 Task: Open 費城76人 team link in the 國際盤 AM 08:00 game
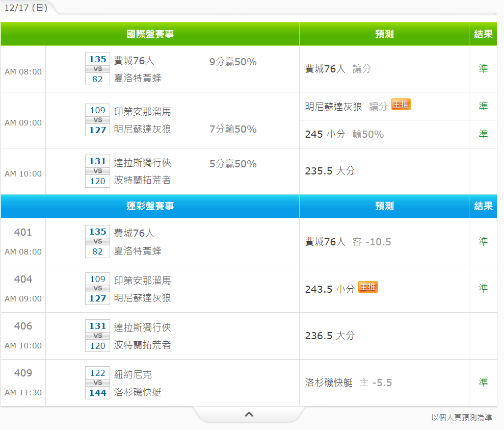pos(134,61)
